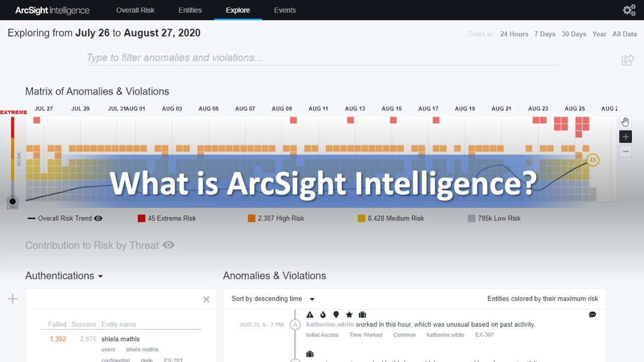Toggle the Medium Risk legend swatch
The image size is (644, 362).
(x=361, y=218)
